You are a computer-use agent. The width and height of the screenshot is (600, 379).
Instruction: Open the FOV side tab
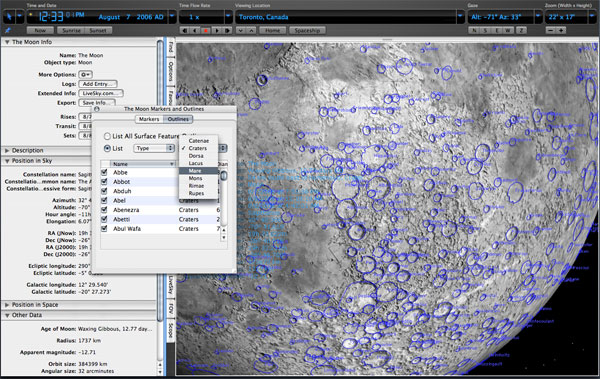tap(171, 309)
